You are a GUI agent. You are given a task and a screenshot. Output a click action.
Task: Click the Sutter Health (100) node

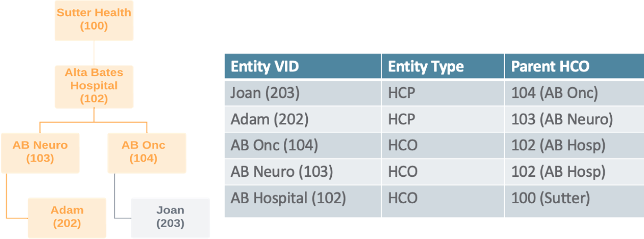pyautogui.click(x=94, y=20)
